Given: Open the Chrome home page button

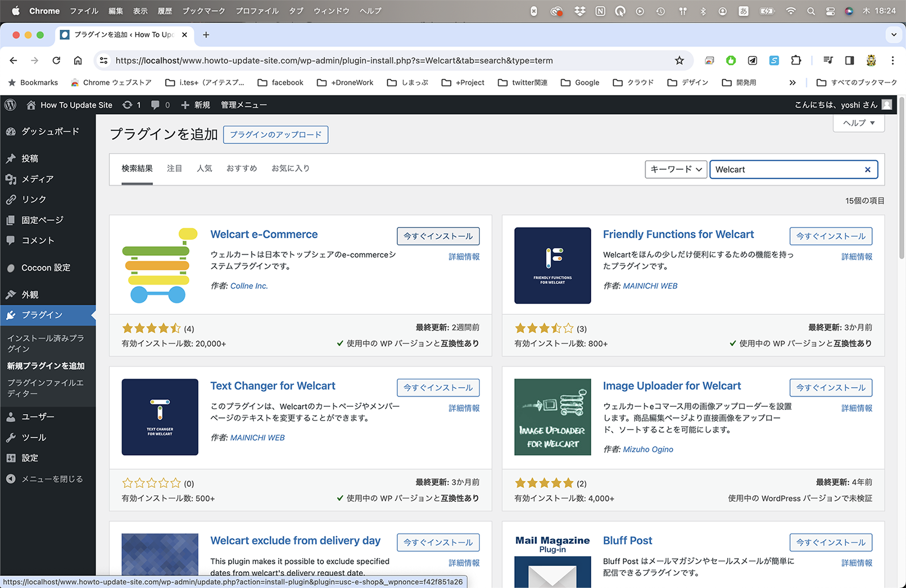Looking at the screenshot, I should coord(78,61).
